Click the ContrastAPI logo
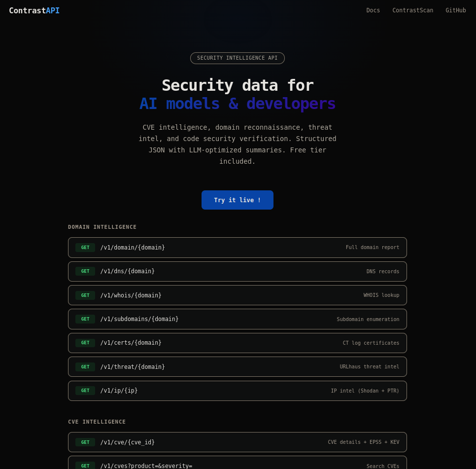This screenshot has width=476, height=469. coord(34,11)
